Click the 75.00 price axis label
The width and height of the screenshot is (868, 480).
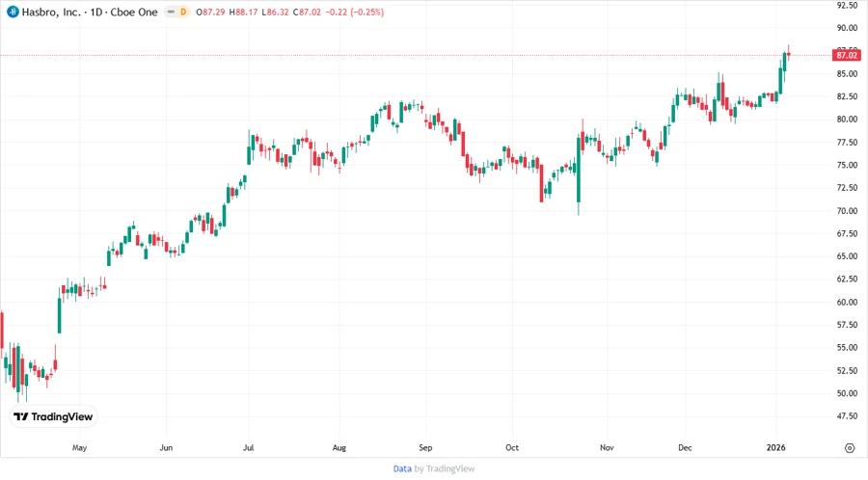(x=847, y=165)
